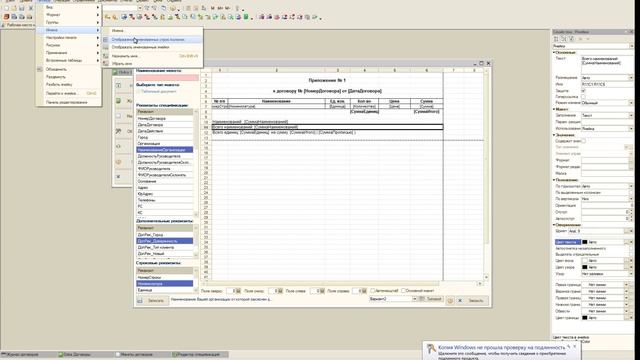Open the 'По вертикали' dropdown

coord(631,199)
